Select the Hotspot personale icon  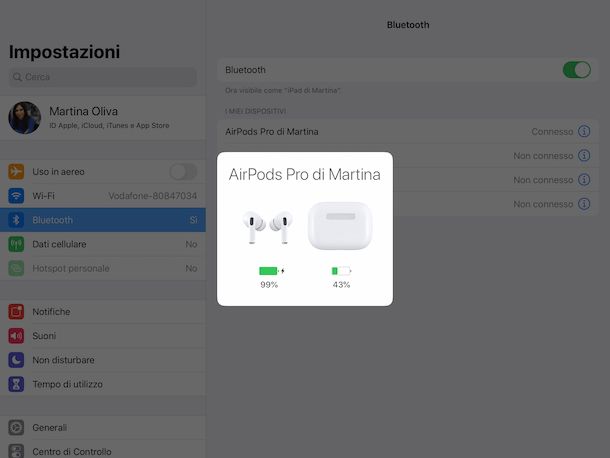(x=16, y=268)
